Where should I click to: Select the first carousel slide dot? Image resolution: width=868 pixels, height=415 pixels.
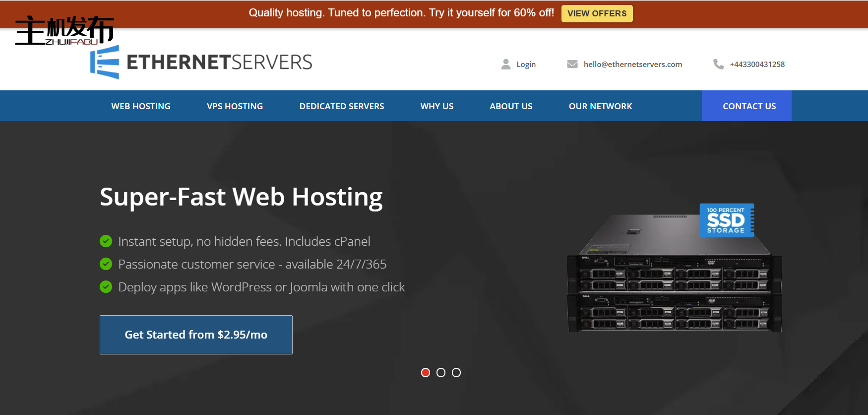pos(426,372)
